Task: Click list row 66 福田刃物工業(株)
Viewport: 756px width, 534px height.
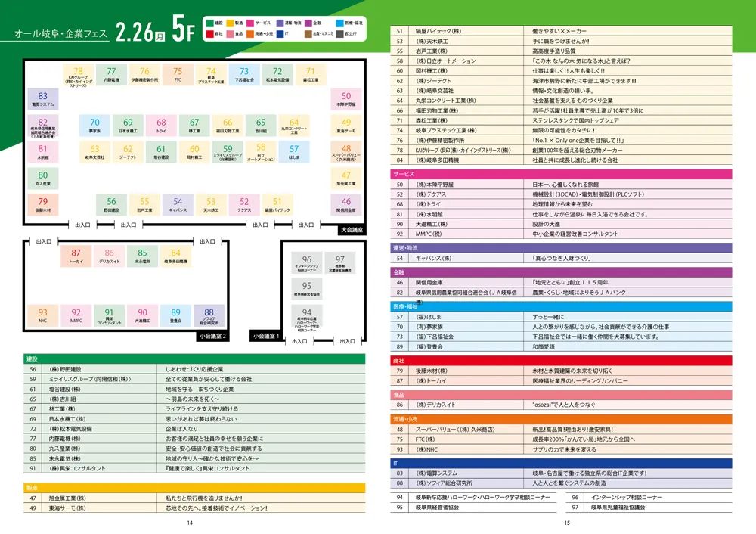Action: (x=561, y=110)
